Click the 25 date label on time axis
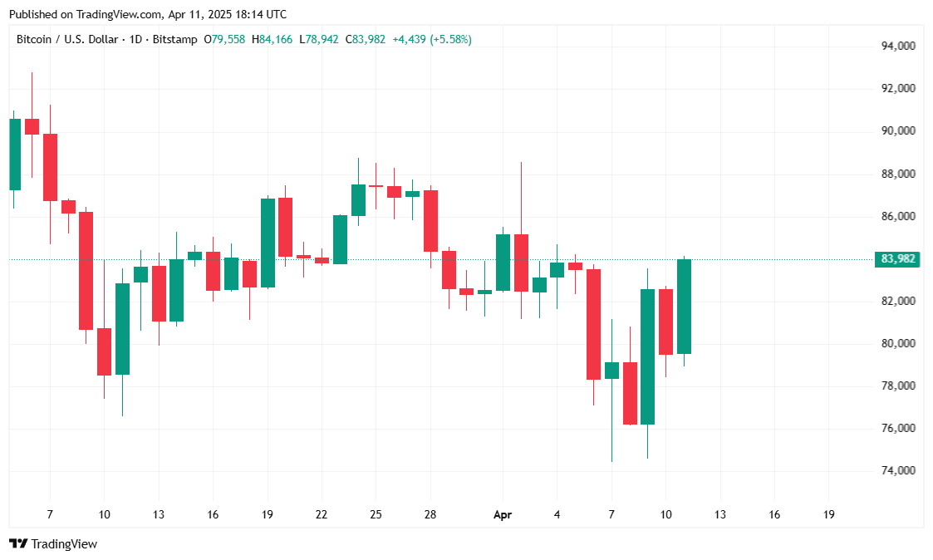This screenshot has height=560, width=933. [376, 515]
